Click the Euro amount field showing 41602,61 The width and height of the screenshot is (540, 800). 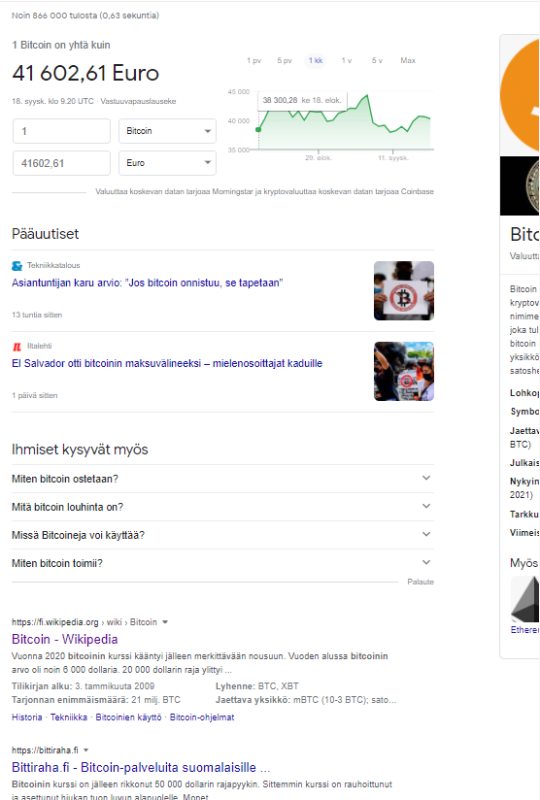pyautogui.click(x=62, y=163)
